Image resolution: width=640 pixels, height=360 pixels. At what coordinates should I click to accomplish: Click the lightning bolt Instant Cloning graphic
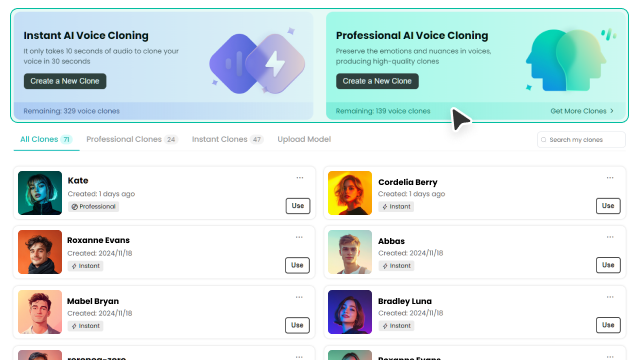pos(257,63)
